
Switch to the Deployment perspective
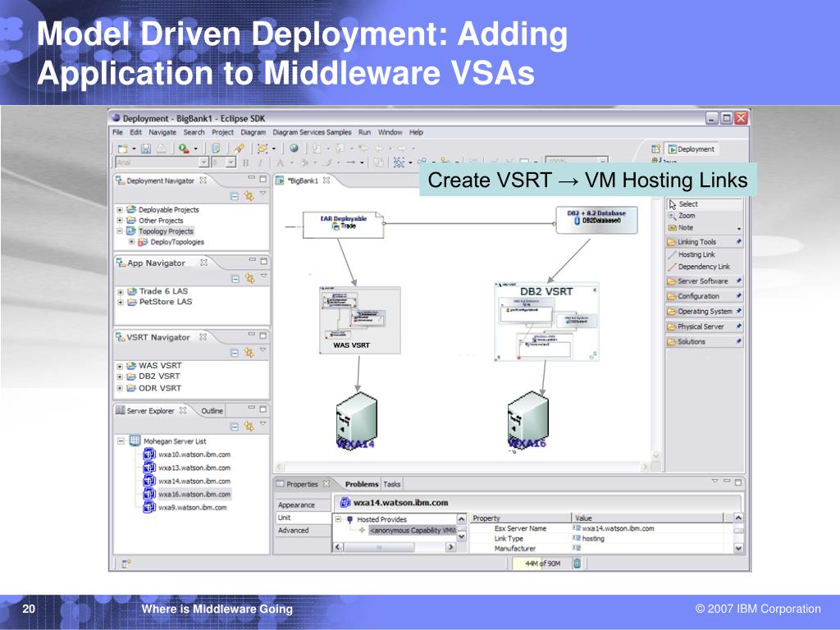click(x=691, y=149)
